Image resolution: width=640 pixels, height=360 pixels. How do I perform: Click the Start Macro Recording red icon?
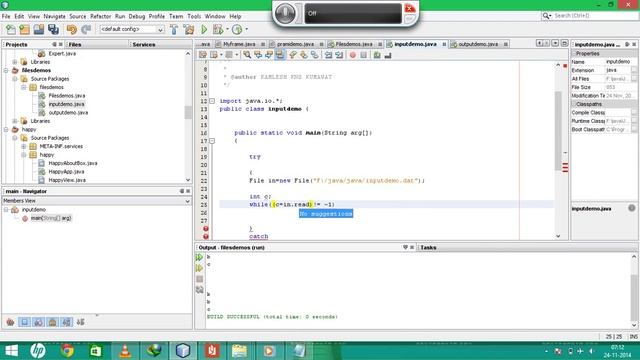point(353,55)
